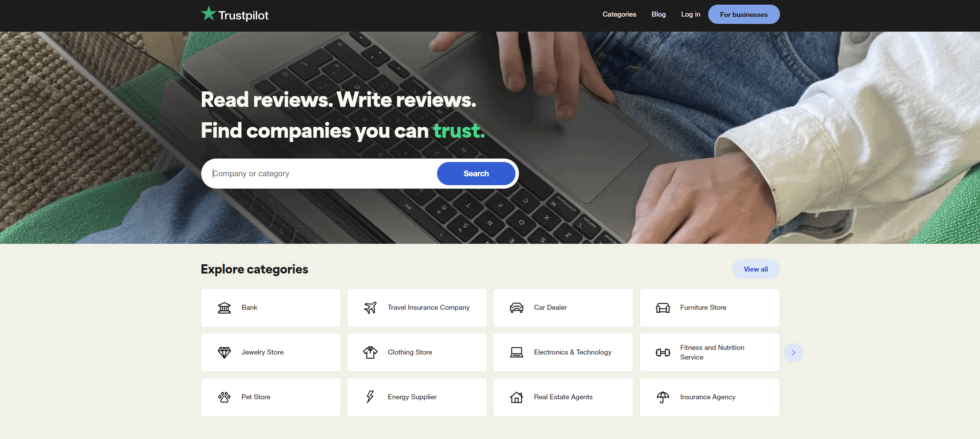Screen dimensions: 980x439
Task: Click the Jewelry Store diamond icon
Action: point(224,352)
